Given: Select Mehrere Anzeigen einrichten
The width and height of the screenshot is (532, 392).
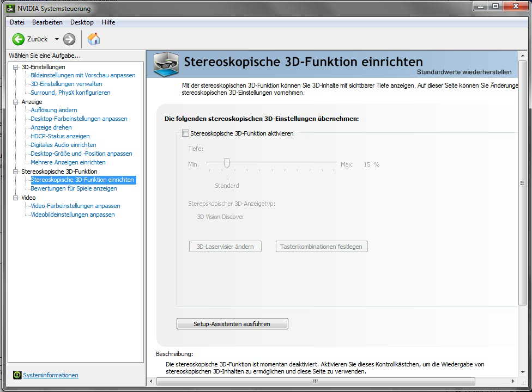Looking at the screenshot, I should (68, 162).
